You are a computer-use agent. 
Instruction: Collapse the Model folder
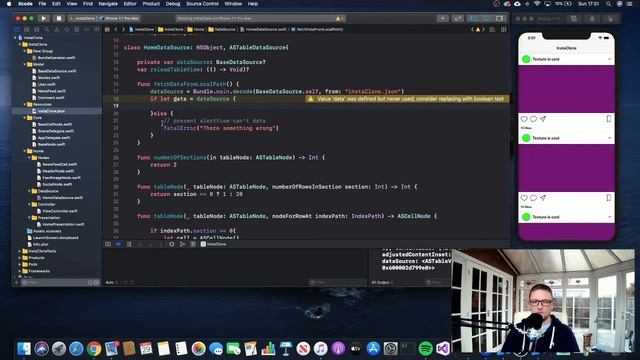pos(25,64)
